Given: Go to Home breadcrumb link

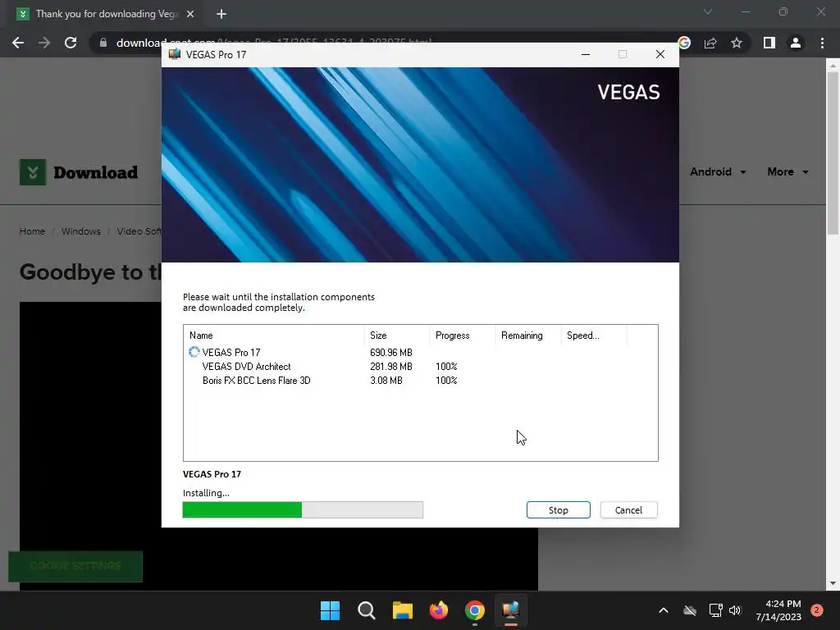Looking at the screenshot, I should click(32, 231).
